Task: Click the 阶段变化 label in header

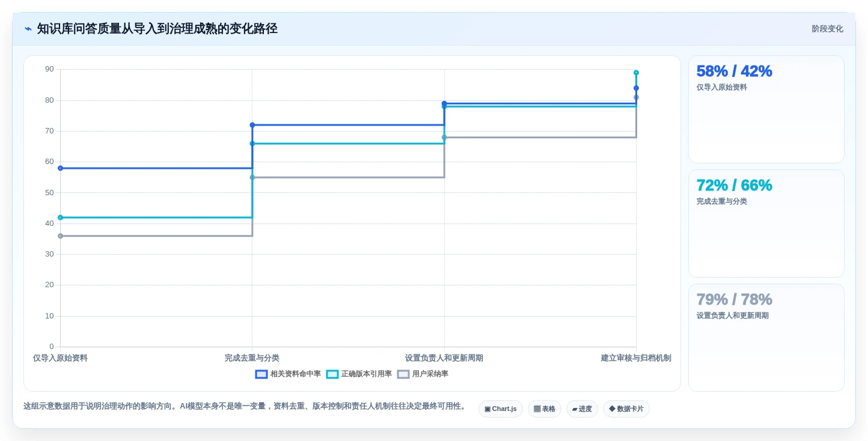Action: [x=828, y=29]
